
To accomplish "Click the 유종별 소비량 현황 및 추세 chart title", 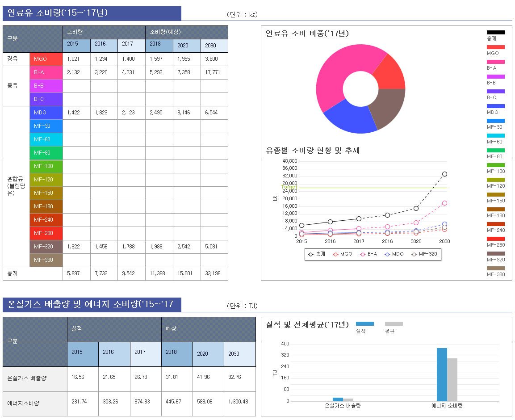I will pyautogui.click(x=313, y=151).
